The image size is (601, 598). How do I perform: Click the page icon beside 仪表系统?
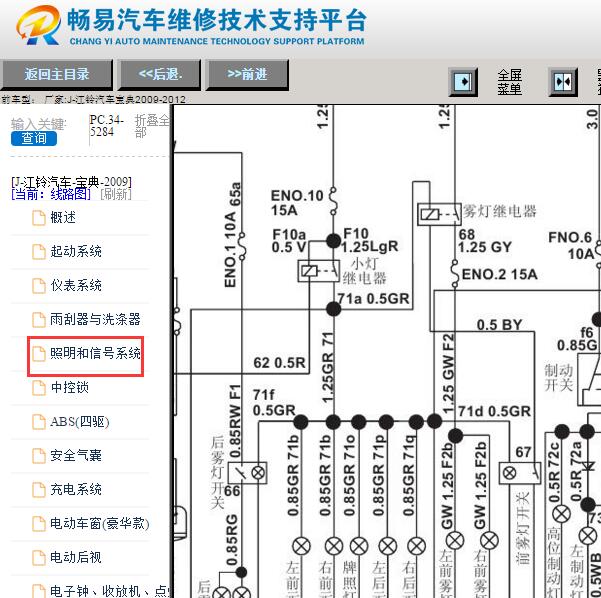click(x=39, y=286)
